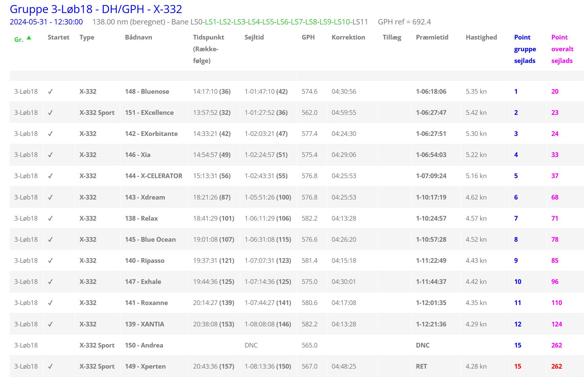Click the Startet checkmark for Xia row
The width and height of the screenshot is (588, 380).
pyautogui.click(x=50, y=155)
